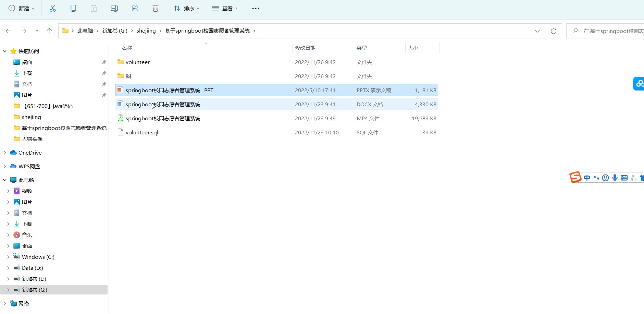Expand Windows (C:) drive in tree
Viewport: 644px width, 314px height.
coord(8,257)
